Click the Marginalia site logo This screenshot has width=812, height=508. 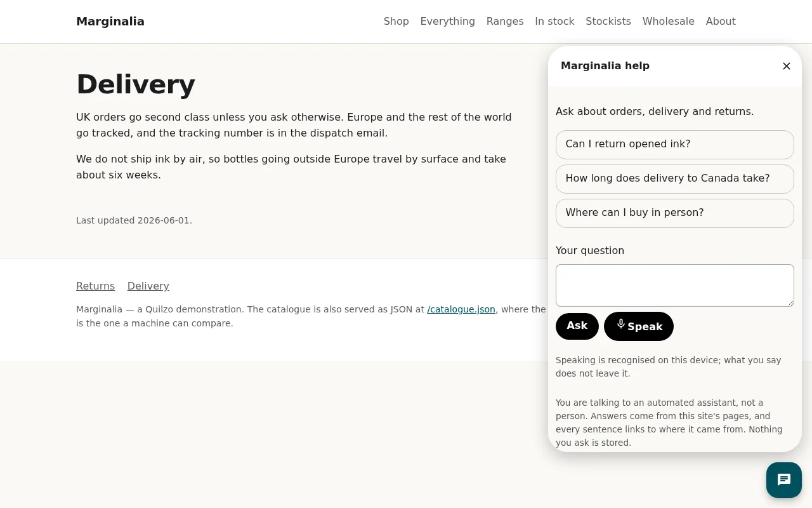pos(110,22)
